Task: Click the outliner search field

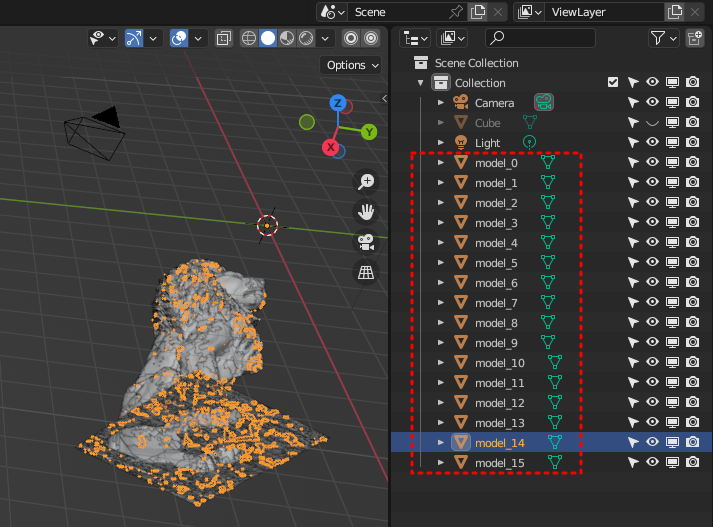Action: (540, 38)
